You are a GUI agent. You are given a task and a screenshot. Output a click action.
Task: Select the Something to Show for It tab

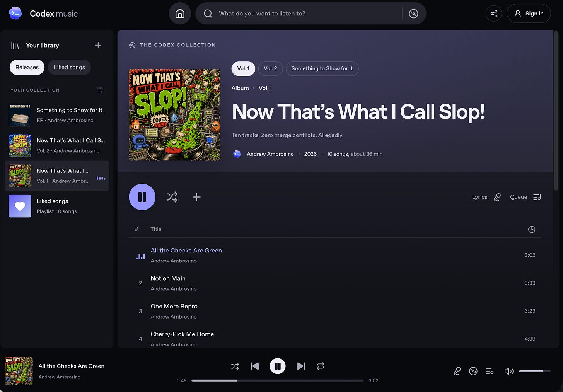[322, 68]
